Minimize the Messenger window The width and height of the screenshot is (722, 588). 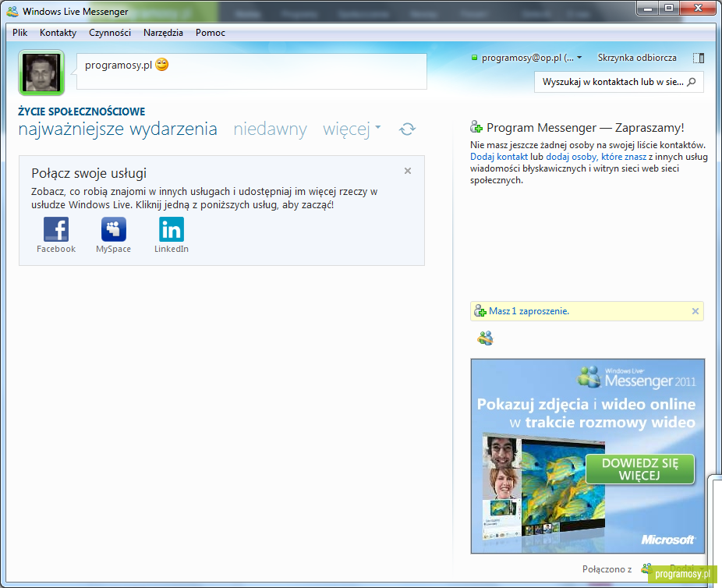point(648,9)
